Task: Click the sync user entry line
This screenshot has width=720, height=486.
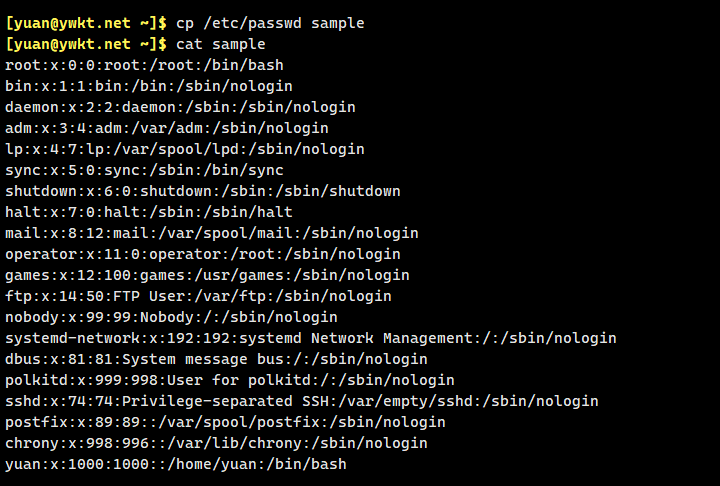Action: (144, 170)
